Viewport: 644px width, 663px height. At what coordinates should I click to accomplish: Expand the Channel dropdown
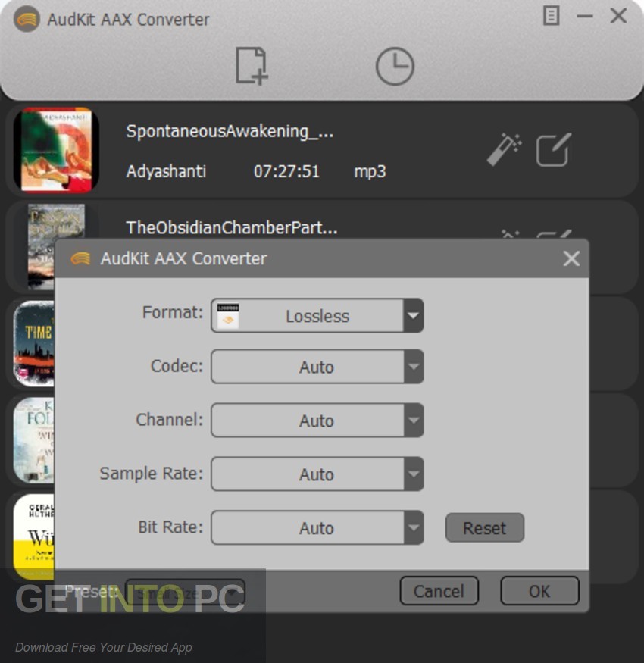[x=317, y=420]
